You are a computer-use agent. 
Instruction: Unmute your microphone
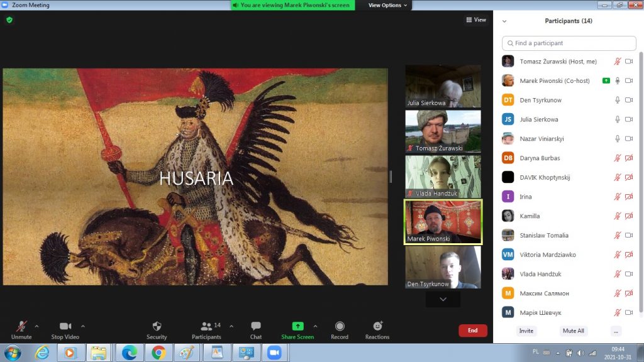pyautogui.click(x=21, y=329)
